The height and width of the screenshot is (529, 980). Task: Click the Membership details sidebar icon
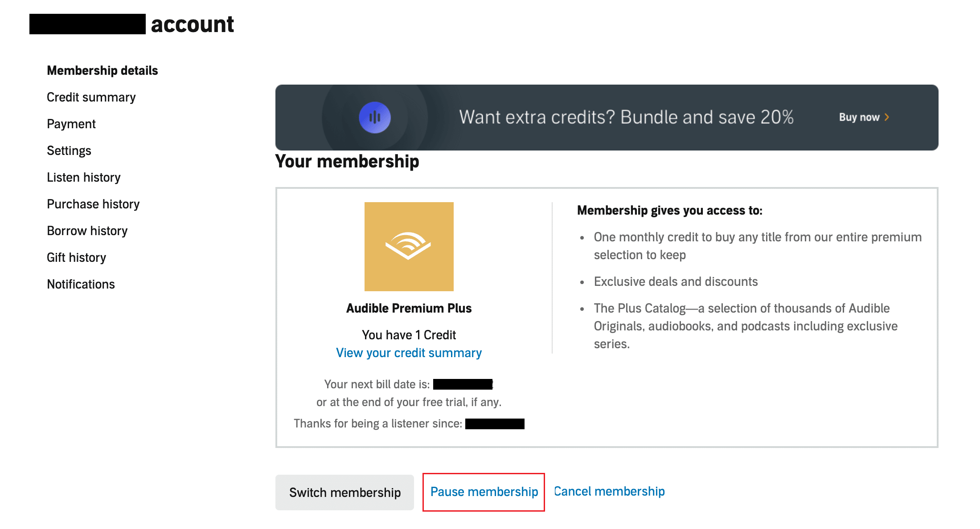click(101, 70)
